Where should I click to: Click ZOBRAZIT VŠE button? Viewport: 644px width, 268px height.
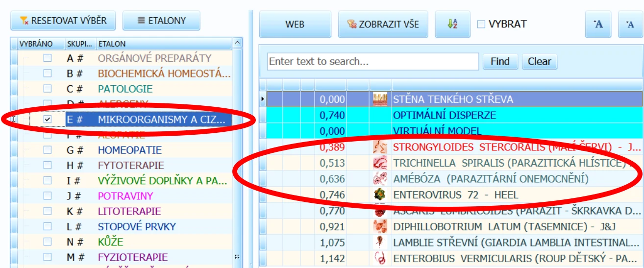click(x=383, y=24)
